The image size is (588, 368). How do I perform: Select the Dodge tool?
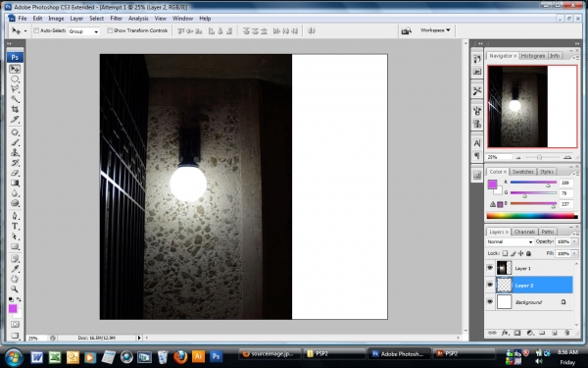click(x=15, y=203)
